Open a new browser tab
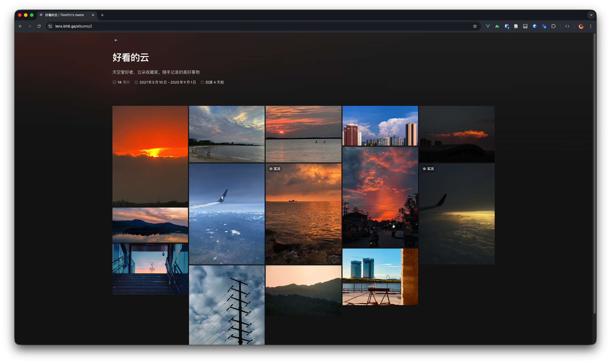The width and height of the screenshot is (611, 364). (102, 15)
